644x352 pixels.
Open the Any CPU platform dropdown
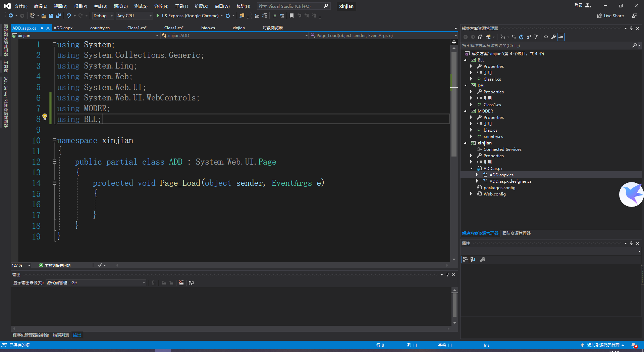134,16
